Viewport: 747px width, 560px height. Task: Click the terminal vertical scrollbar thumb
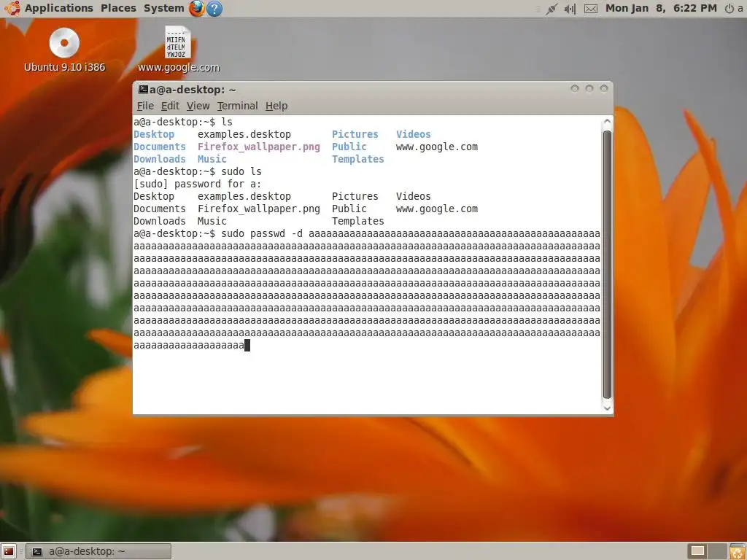point(607,265)
